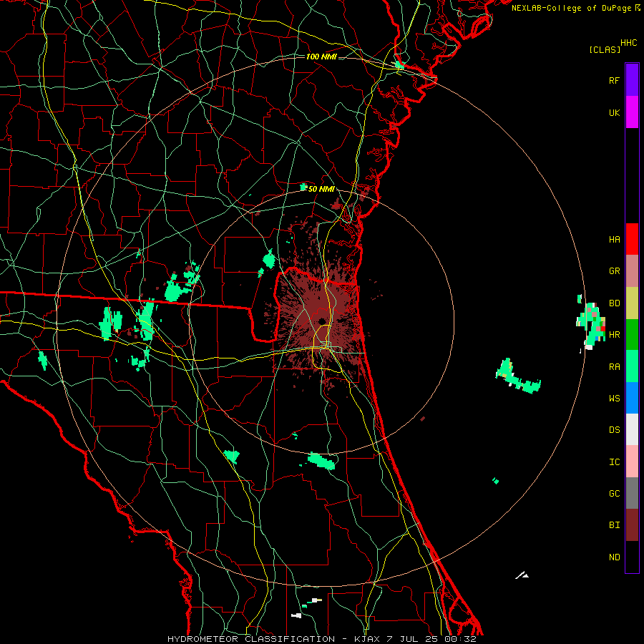Click the "WS" legend label
The width and height of the screenshot is (644, 644).
tap(614, 399)
